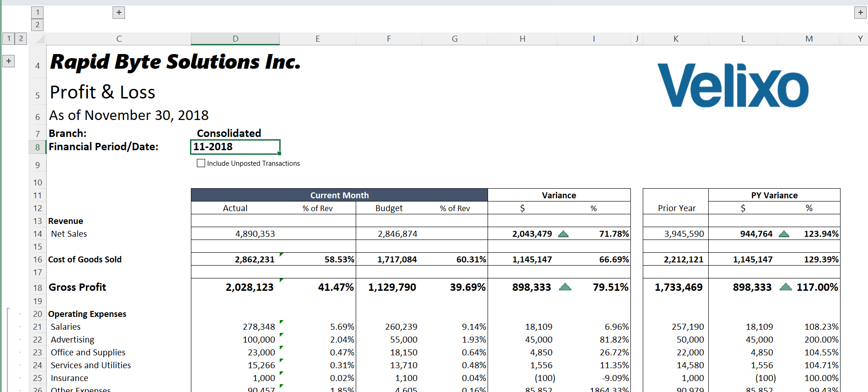Select Prior Year Gross Profit 1,733,469
The height and width of the screenshot is (392, 868).
click(x=678, y=287)
